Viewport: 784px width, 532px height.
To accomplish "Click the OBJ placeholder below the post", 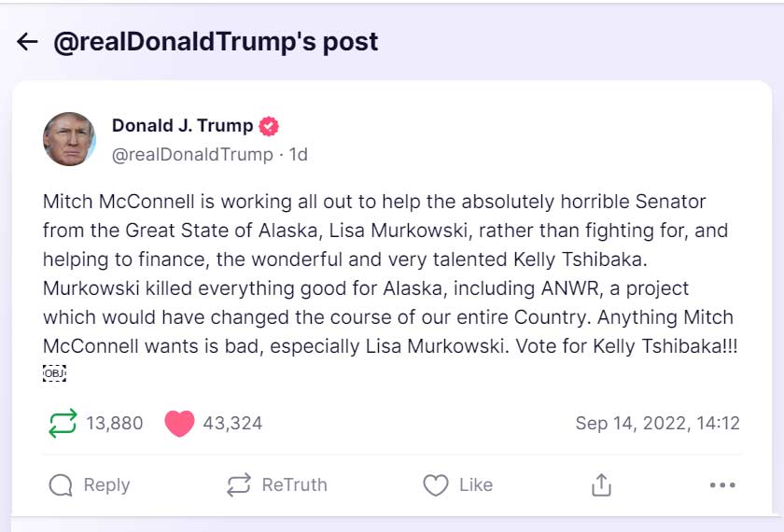I will pyautogui.click(x=54, y=373).
